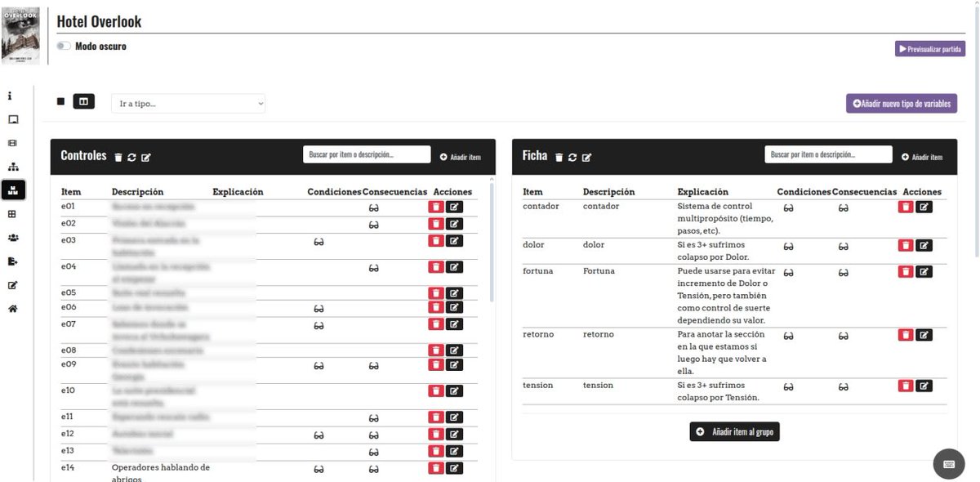Viewport: 980px width, 482px height.
Task: Edit item e09
Action: tap(454, 364)
